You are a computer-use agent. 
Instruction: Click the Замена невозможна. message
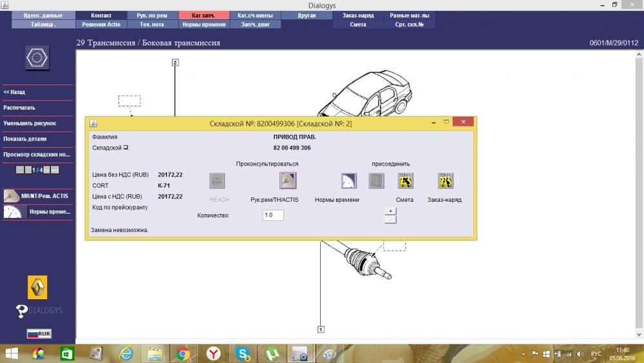point(120,230)
